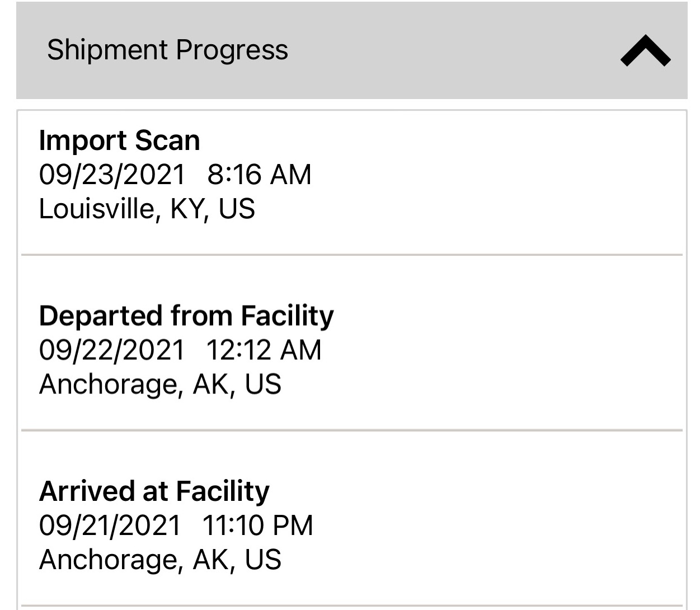Click the divider line below Import Scan entry
The width and height of the screenshot is (700, 610).
(351, 255)
